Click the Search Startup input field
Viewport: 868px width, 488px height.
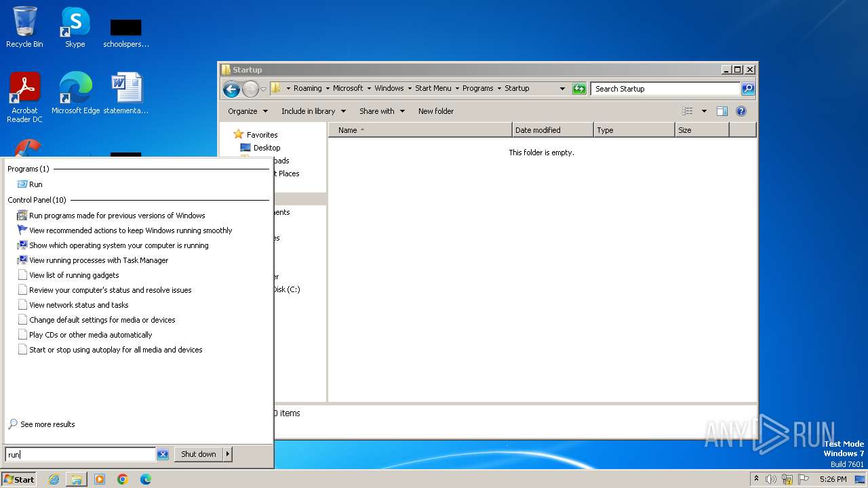pos(665,89)
